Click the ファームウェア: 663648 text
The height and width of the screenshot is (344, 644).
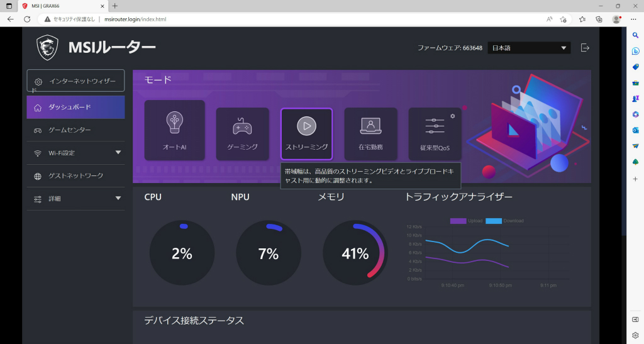click(450, 48)
